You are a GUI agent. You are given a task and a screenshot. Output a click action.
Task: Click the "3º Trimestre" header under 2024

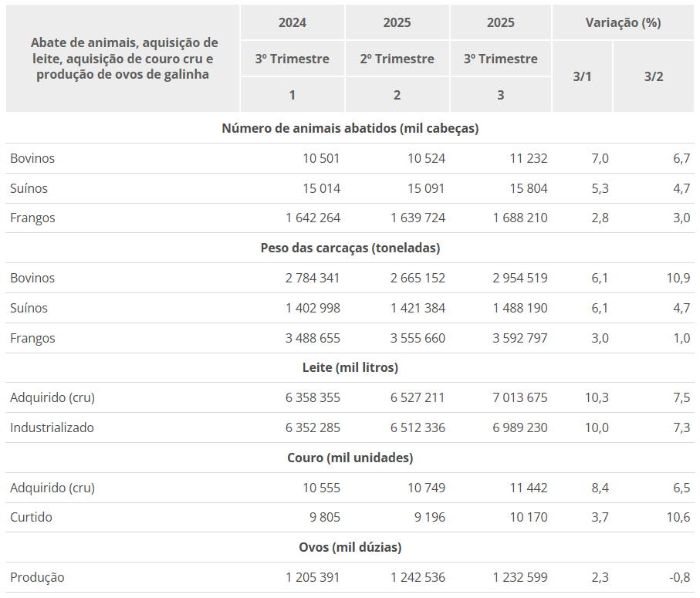coord(292,59)
